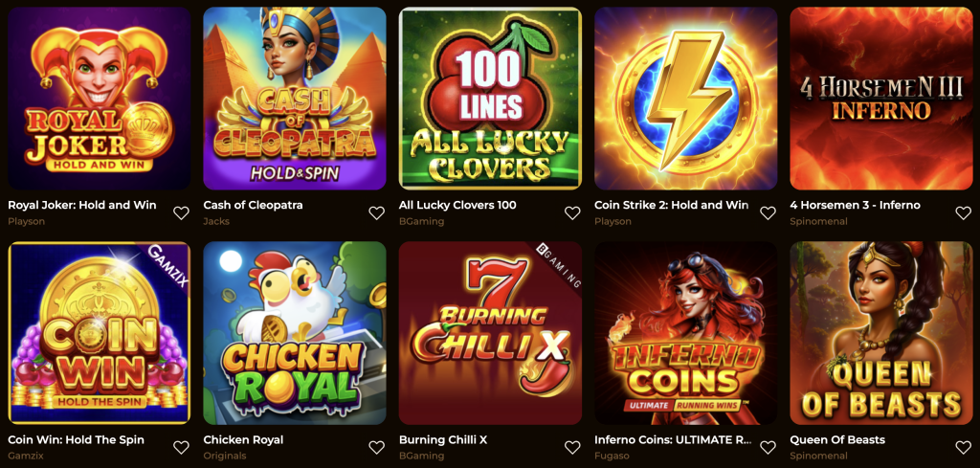The width and height of the screenshot is (980, 468).
Task: Favorite Royal Joker: Hold and Win with heart
Action: pyautogui.click(x=181, y=213)
